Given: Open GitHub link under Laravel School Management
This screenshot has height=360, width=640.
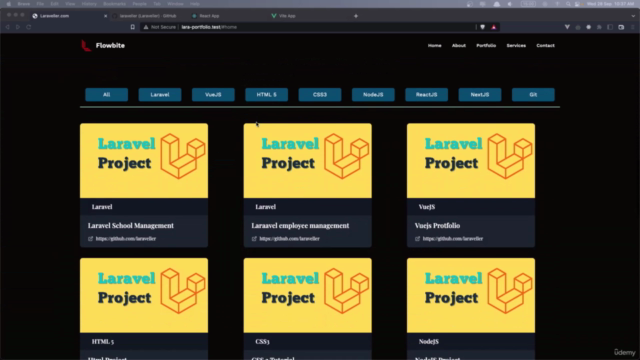Looking at the screenshot, I should (x=126, y=239).
